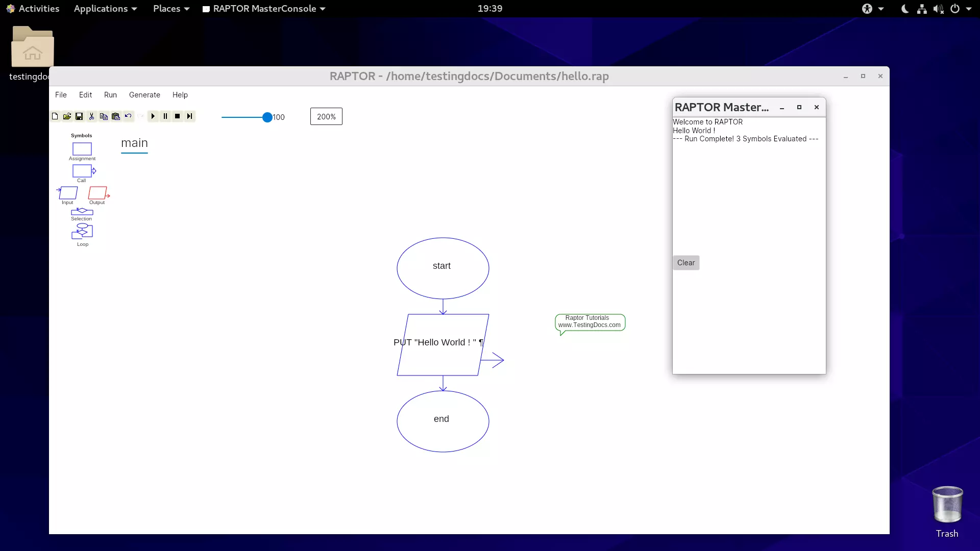Expand the RAPTOR MasterConsole dropdown
The height and width of the screenshot is (551, 980).
(323, 8)
